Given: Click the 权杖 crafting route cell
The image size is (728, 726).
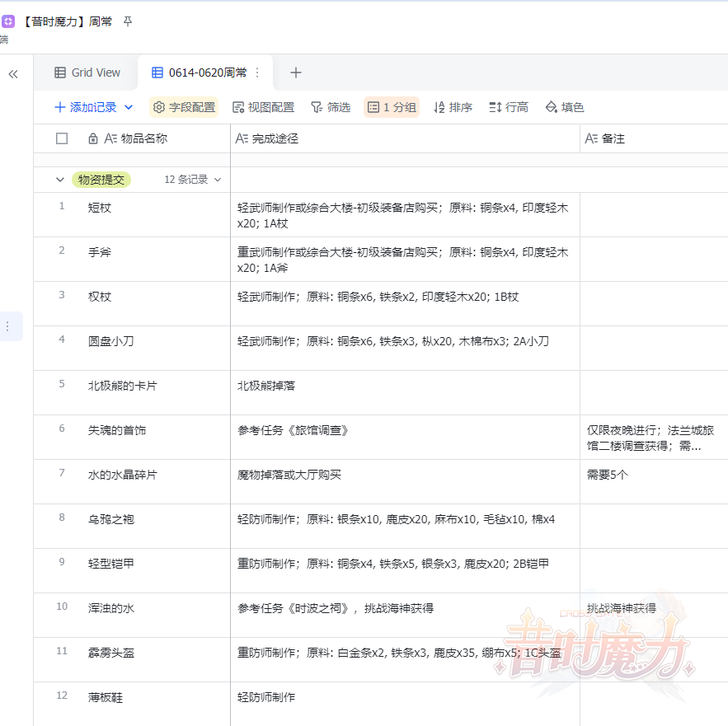Looking at the screenshot, I should [x=406, y=303].
